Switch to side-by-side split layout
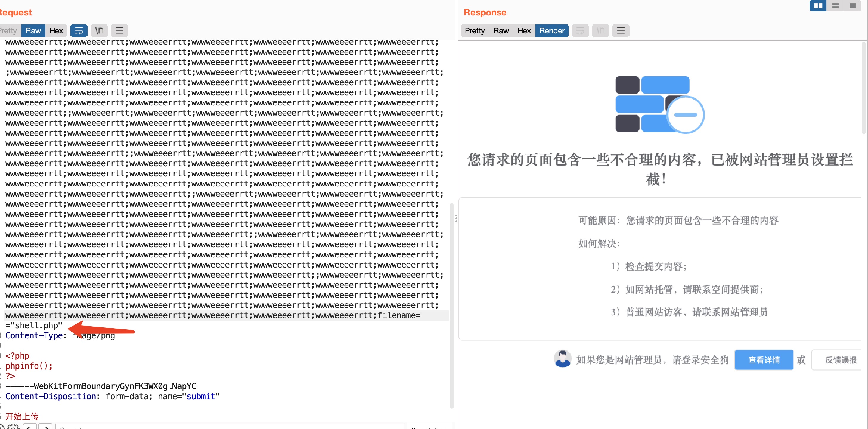The image size is (868, 429). click(818, 6)
